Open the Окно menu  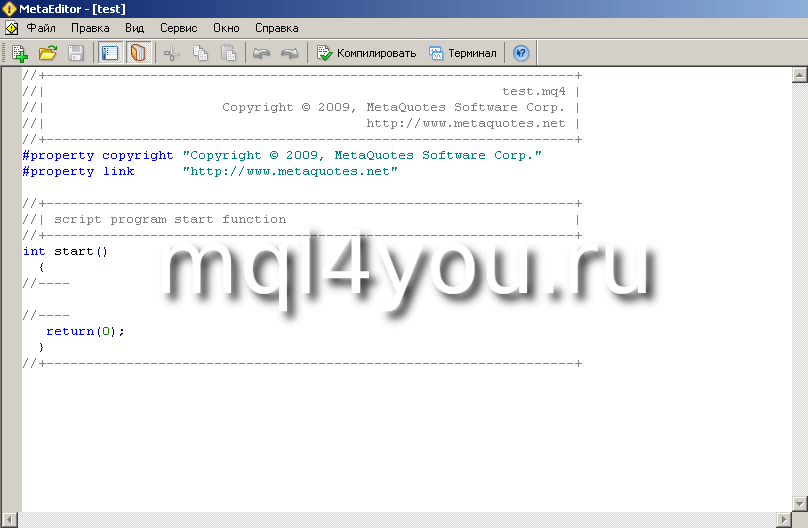pos(226,28)
